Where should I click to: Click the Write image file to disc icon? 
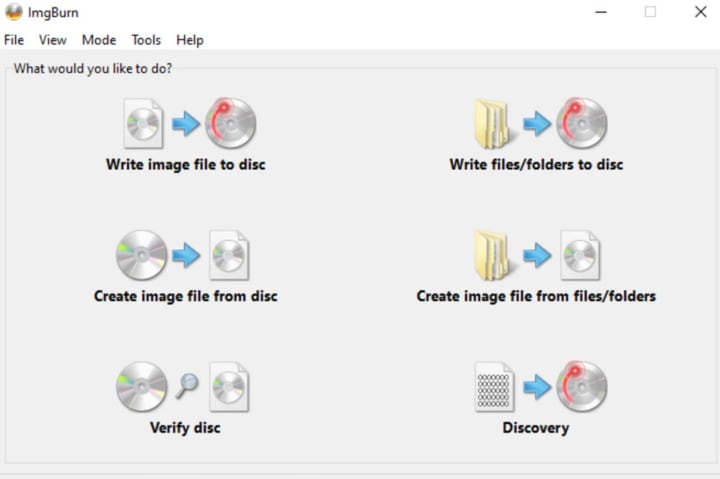coord(189,123)
